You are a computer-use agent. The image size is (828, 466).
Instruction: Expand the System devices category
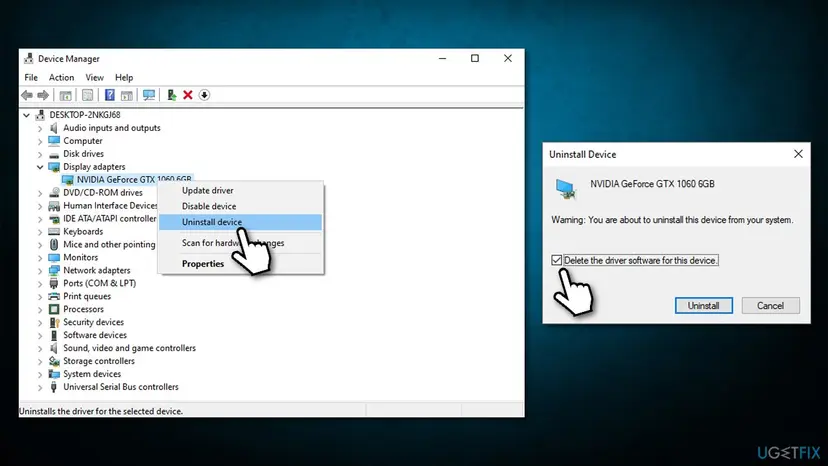click(40, 374)
